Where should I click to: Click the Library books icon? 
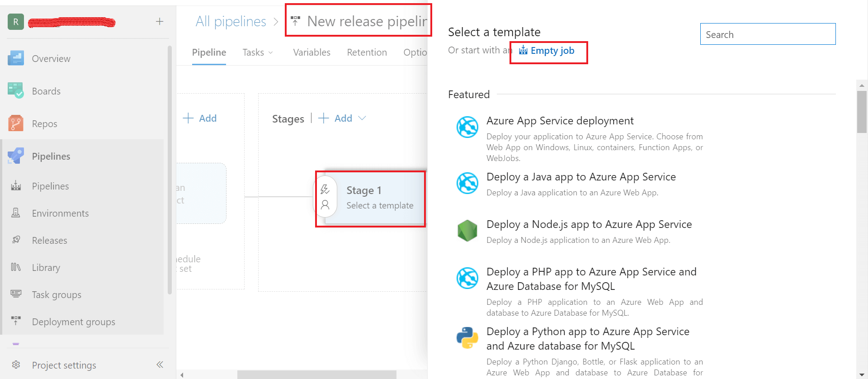point(16,267)
